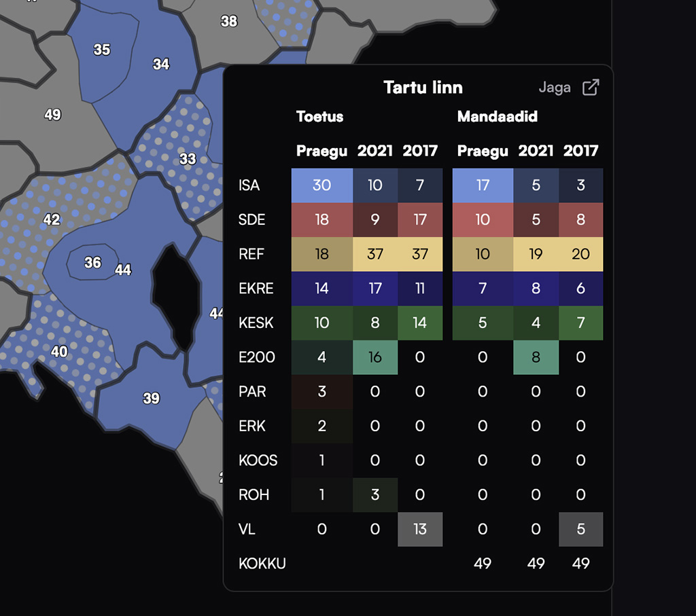Select the dotted district 33
Screen dimensions: 696x616
187,159
